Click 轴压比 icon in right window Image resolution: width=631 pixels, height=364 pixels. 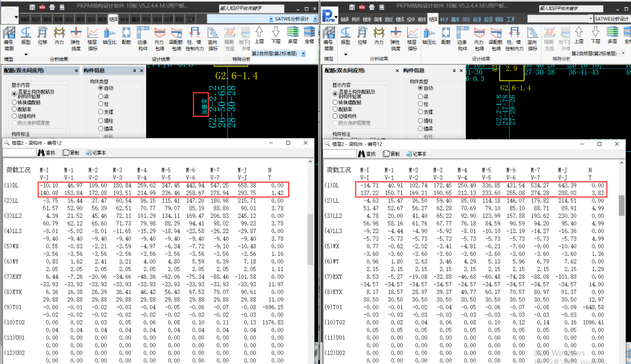click(429, 36)
